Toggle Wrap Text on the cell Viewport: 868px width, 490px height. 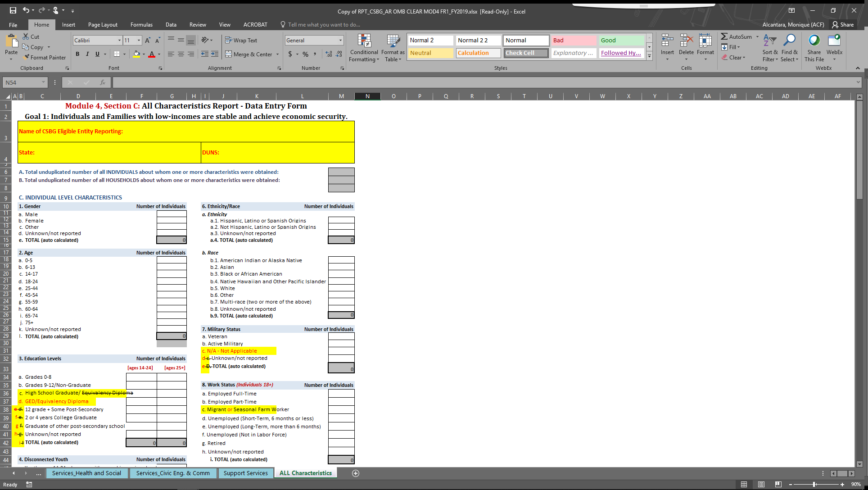click(x=241, y=40)
